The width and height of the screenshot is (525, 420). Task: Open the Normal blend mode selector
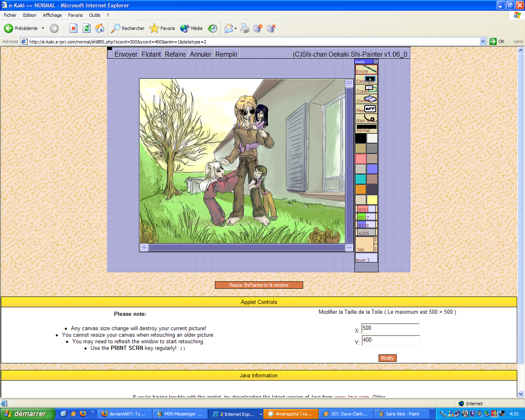pos(366,128)
